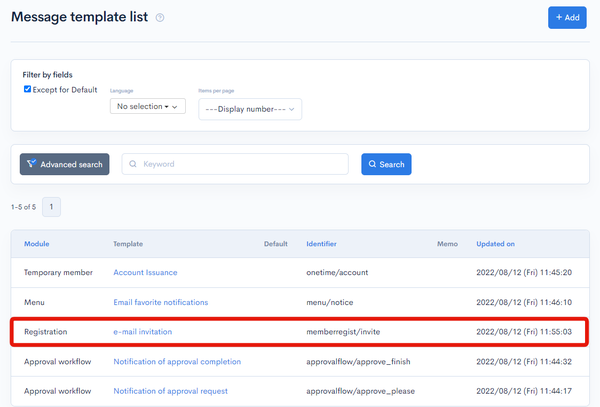
Task: Open the Display number dropdown
Action: 250,109
